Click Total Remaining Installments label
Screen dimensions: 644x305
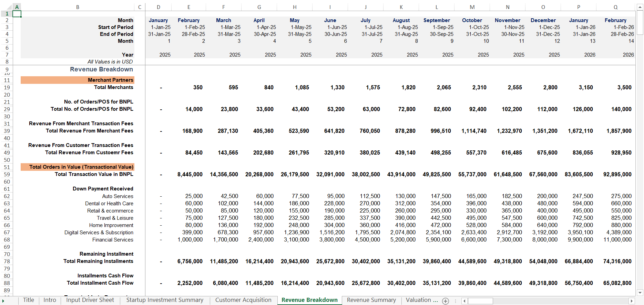point(98,261)
